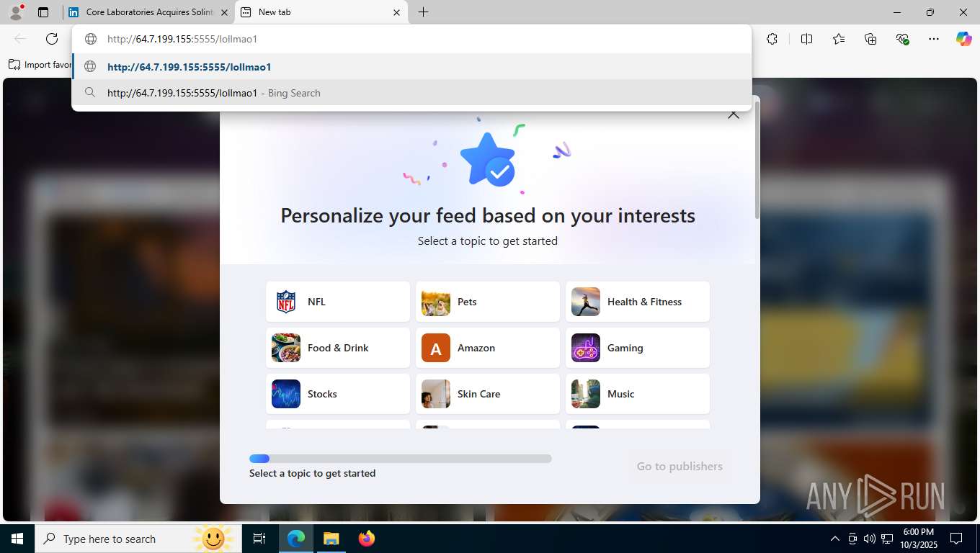
Task: Click the NFL logo thumbnail
Action: [286, 302]
